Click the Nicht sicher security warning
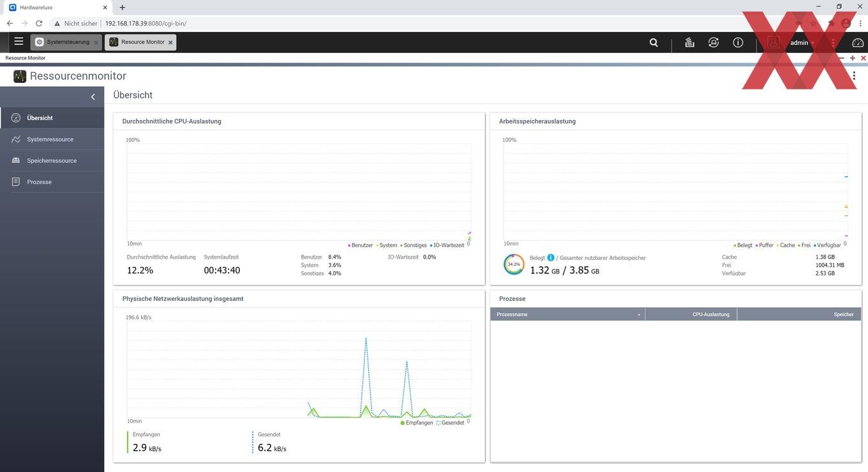Screen dimensions: 868x472 [76, 23]
